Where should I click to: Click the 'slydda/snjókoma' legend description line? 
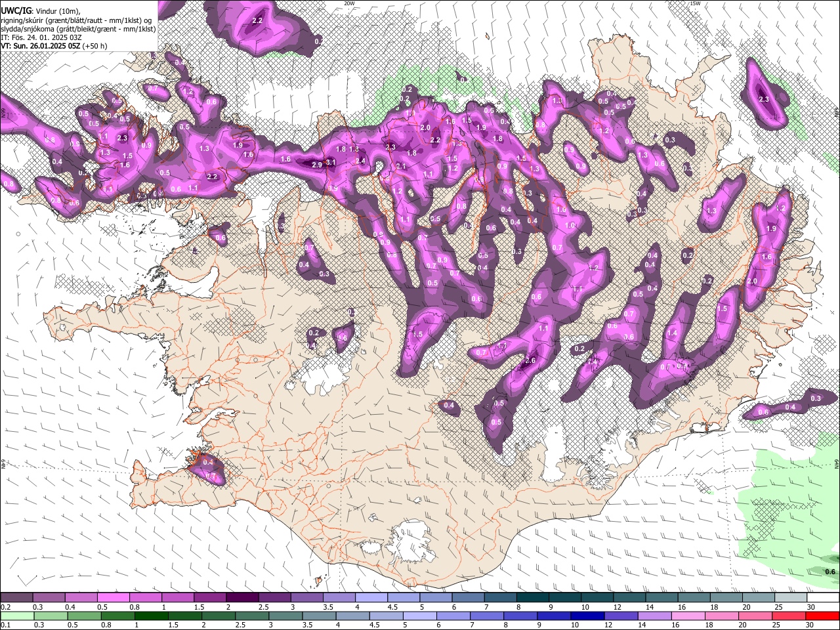pyautogui.click(x=78, y=29)
